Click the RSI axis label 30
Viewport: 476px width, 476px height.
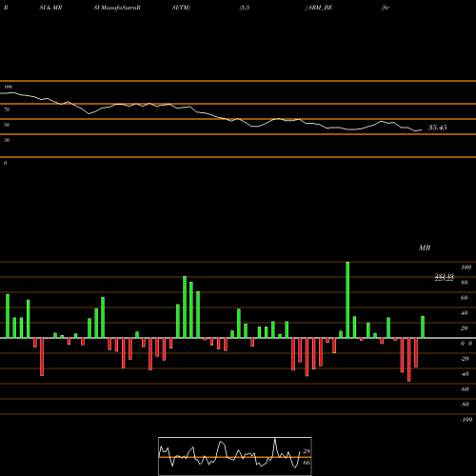click(7, 140)
